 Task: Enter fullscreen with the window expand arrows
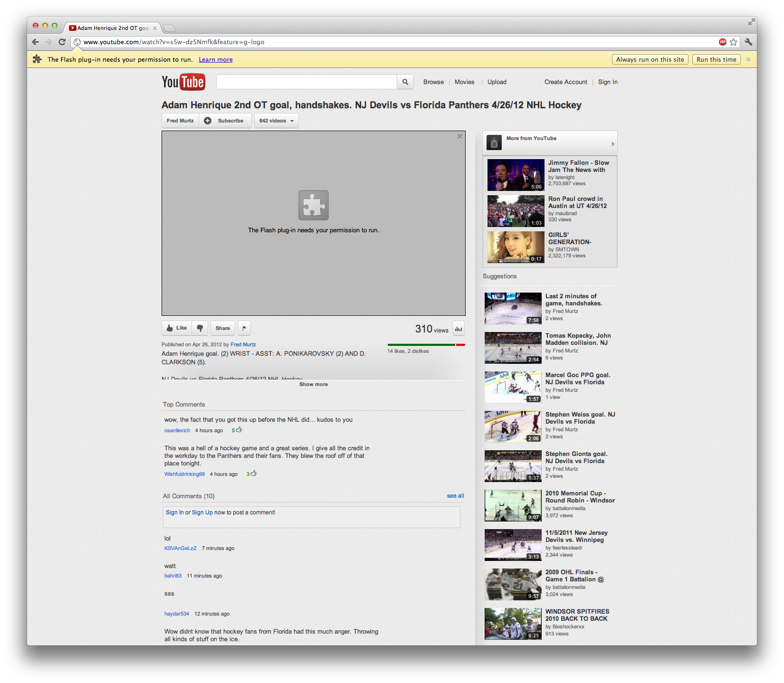(x=751, y=22)
